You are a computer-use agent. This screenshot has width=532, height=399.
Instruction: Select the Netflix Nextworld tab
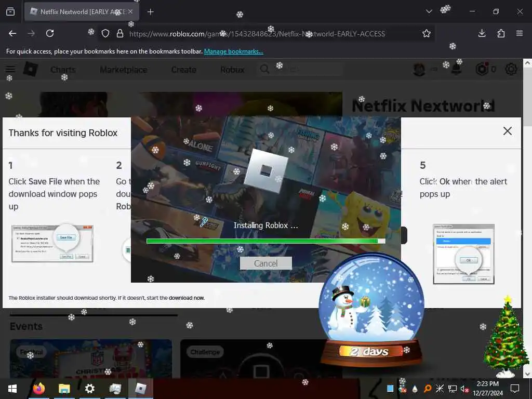coord(82,12)
